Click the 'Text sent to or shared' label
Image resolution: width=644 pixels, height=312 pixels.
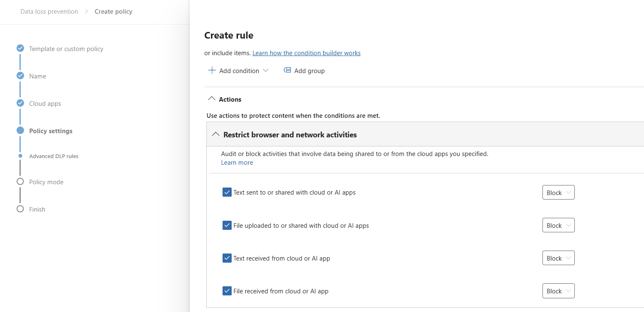tap(295, 193)
